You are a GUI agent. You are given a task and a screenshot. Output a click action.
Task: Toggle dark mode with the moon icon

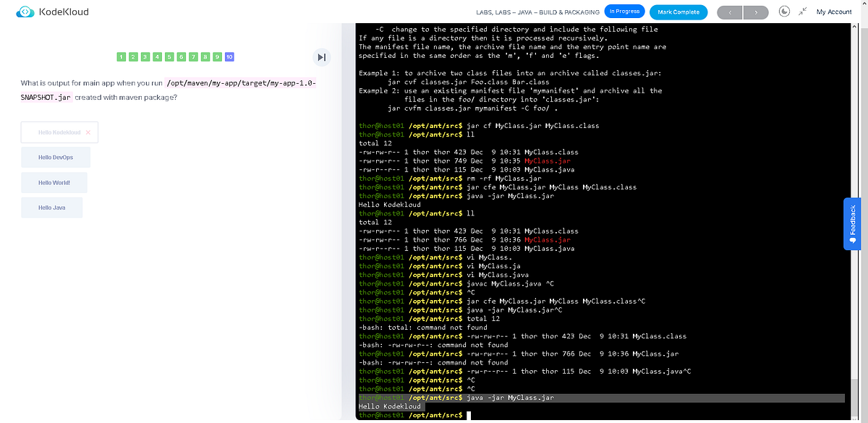[x=784, y=11]
